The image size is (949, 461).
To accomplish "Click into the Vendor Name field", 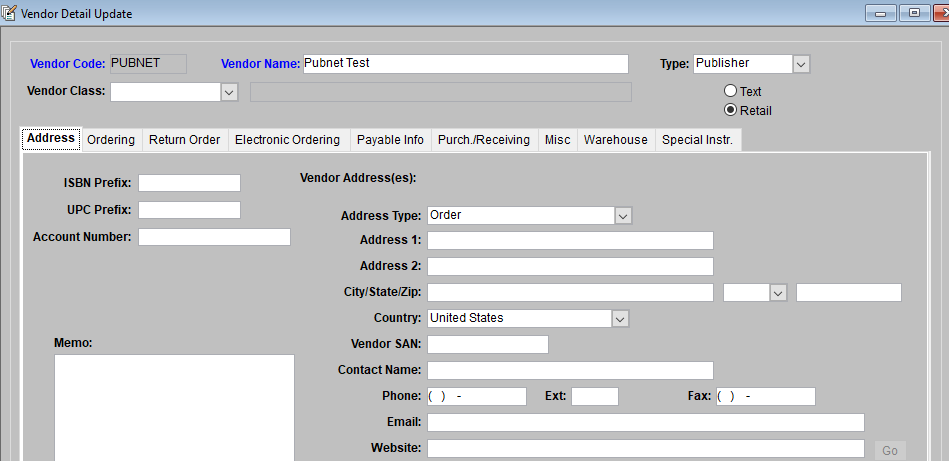I will [465, 64].
